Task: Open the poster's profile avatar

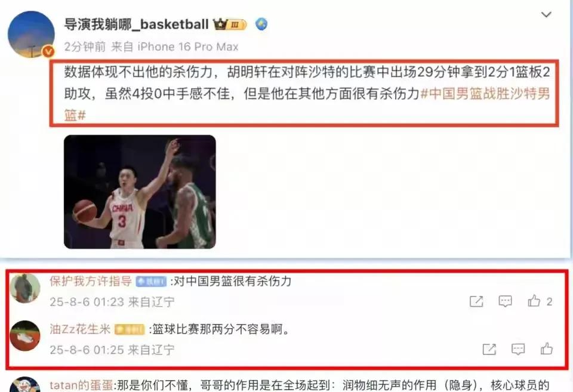Action: (31, 35)
